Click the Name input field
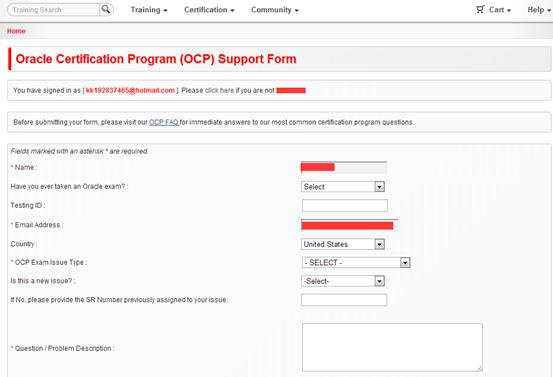 coord(344,167)
